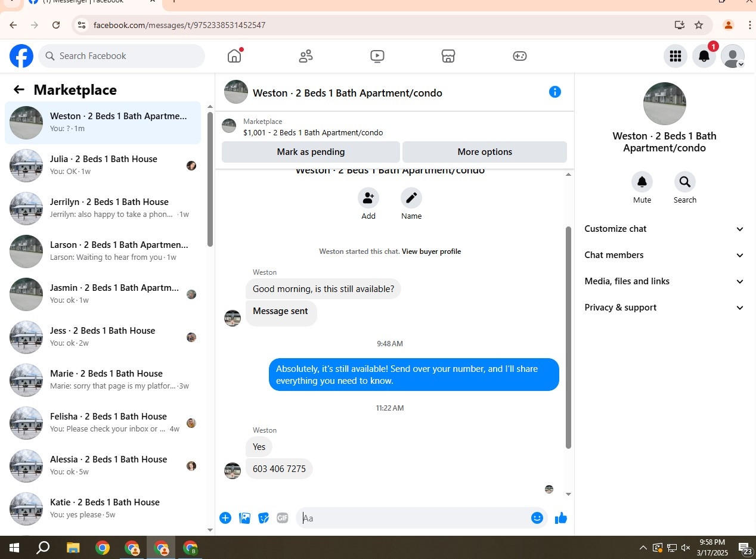Viewport: 756px width, 559px height.
Task: Open conversation information (i) icon
Action: click(x=555, y=92)
